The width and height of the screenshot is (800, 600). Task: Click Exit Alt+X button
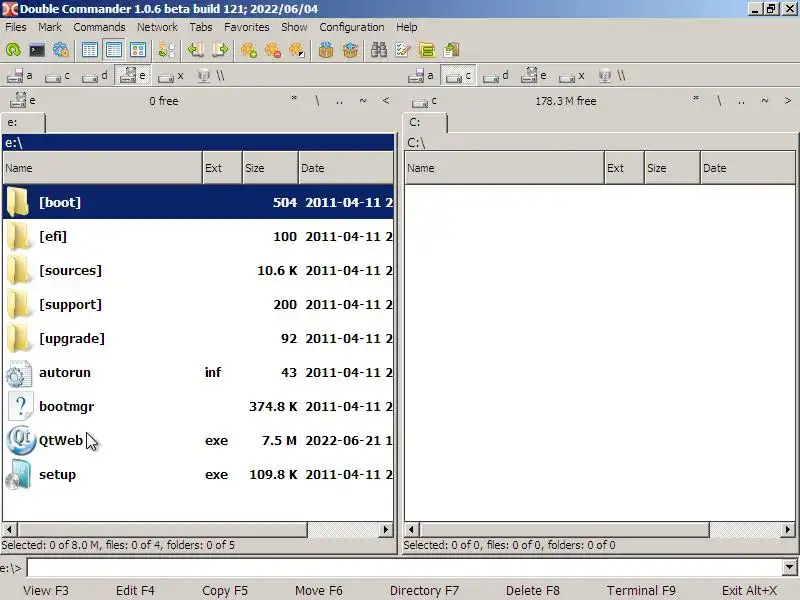click(x=749, y=590)
